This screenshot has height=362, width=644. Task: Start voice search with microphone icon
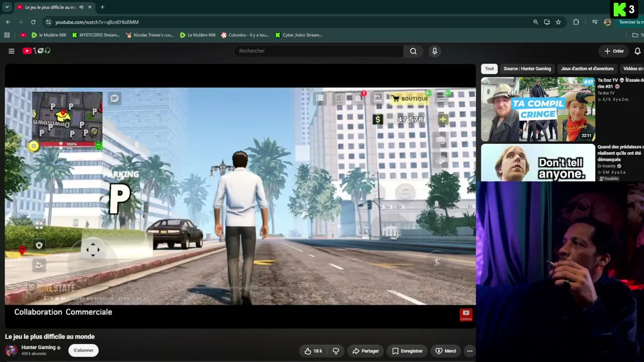[435, 51]
